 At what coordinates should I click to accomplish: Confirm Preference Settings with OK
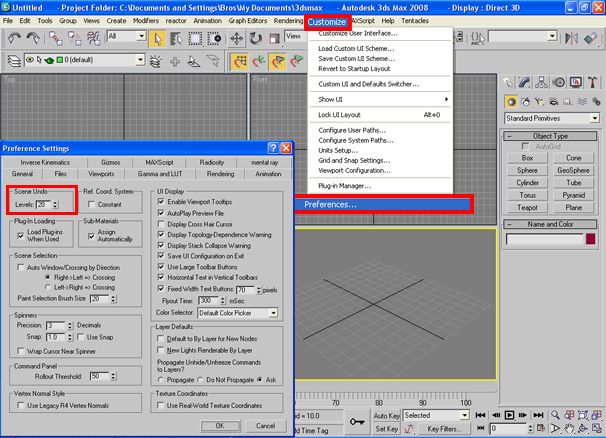pos(220,426)
